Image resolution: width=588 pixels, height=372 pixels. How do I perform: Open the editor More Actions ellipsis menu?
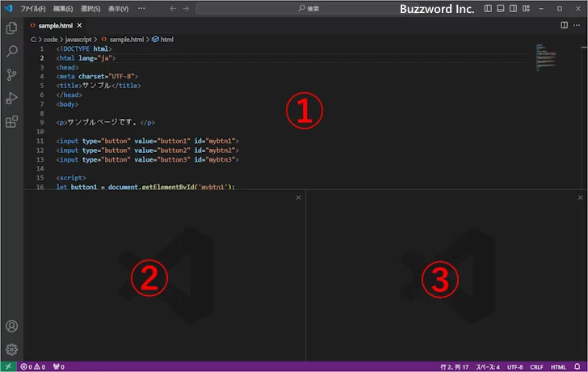point(578,25)
